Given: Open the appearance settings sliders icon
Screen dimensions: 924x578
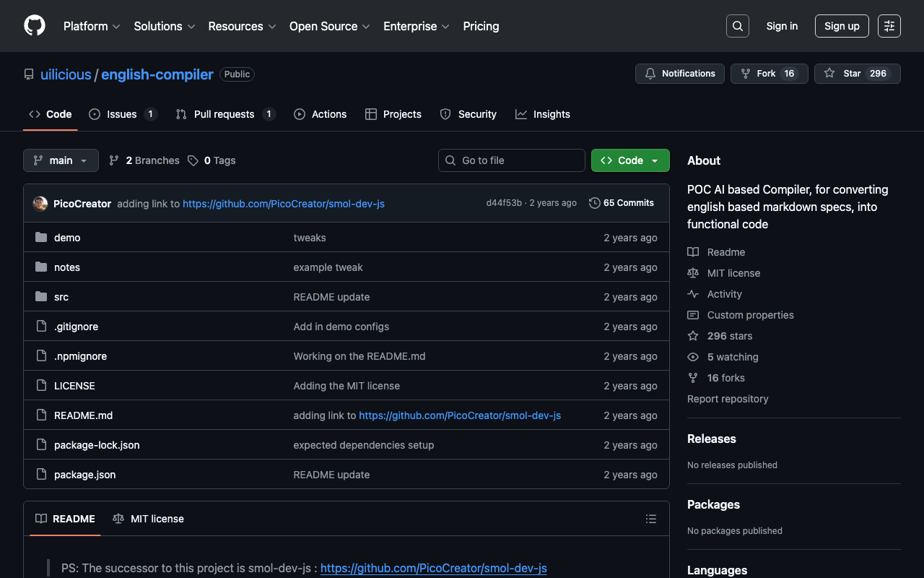Looking at the screenshot, I should [889, 26].
